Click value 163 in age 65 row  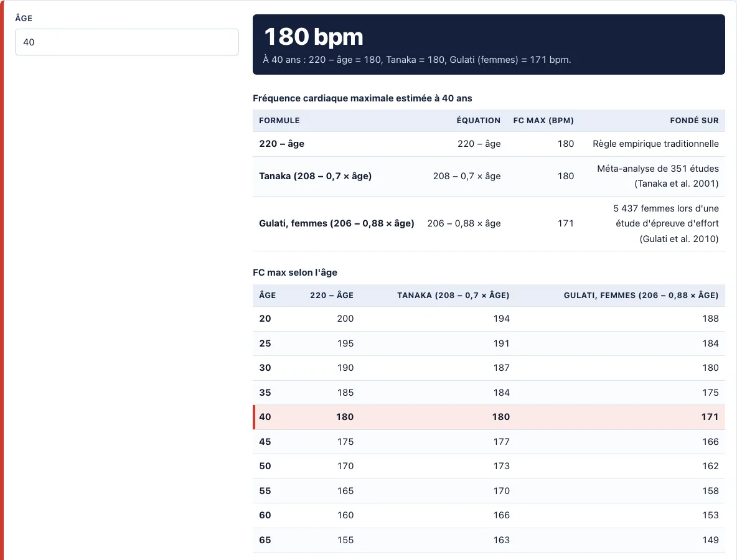click(501, 540)
